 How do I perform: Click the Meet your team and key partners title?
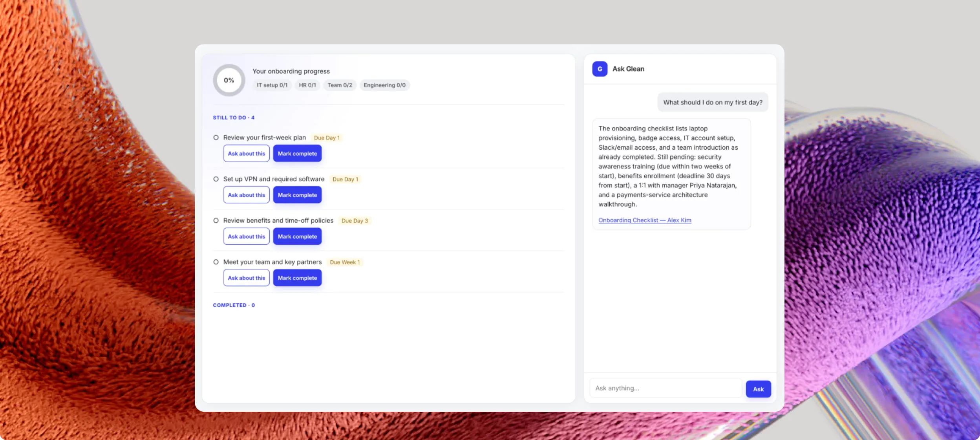click(272, 262)
